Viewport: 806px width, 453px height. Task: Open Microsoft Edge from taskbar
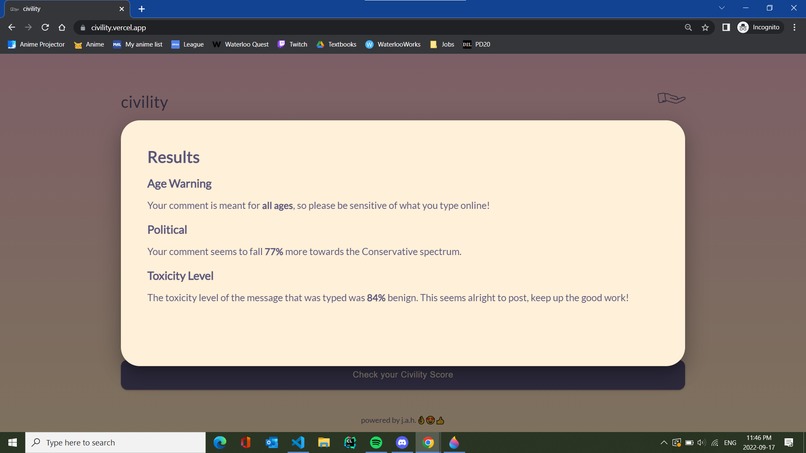point(220,442)
